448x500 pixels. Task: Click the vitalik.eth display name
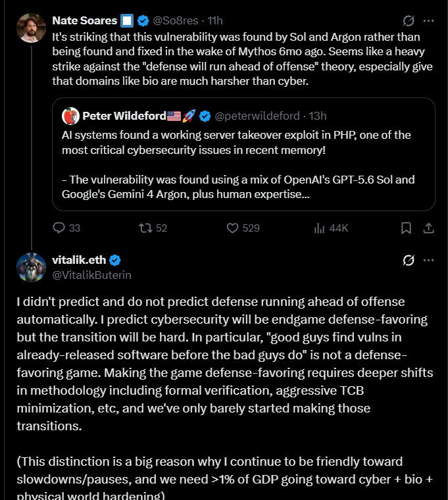(x=79, y=261)
